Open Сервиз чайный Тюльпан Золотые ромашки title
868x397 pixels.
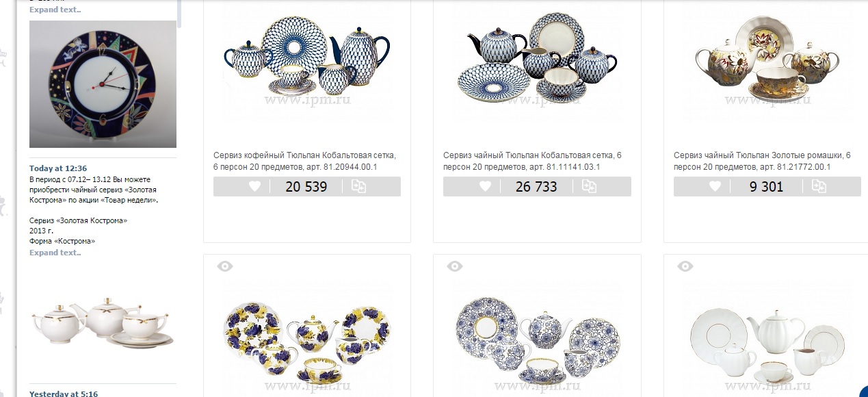[762, 162]
